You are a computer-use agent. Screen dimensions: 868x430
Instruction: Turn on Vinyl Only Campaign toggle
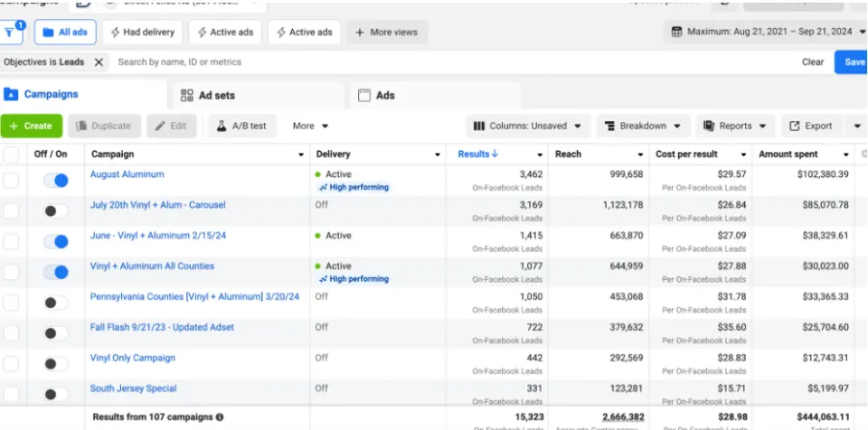[56, 363]
